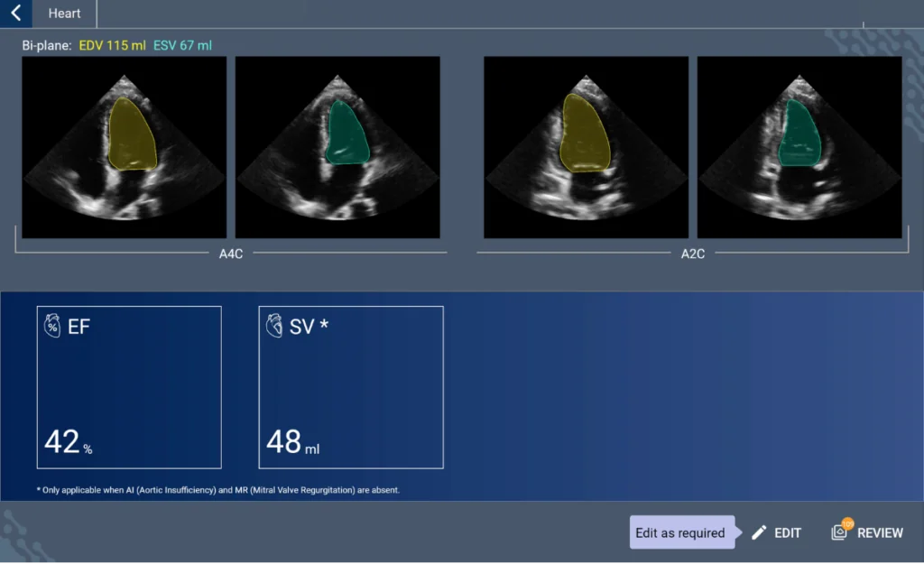Click the heart icon beside SV
Screen dimensions: 924x564
tap(274, 326)
